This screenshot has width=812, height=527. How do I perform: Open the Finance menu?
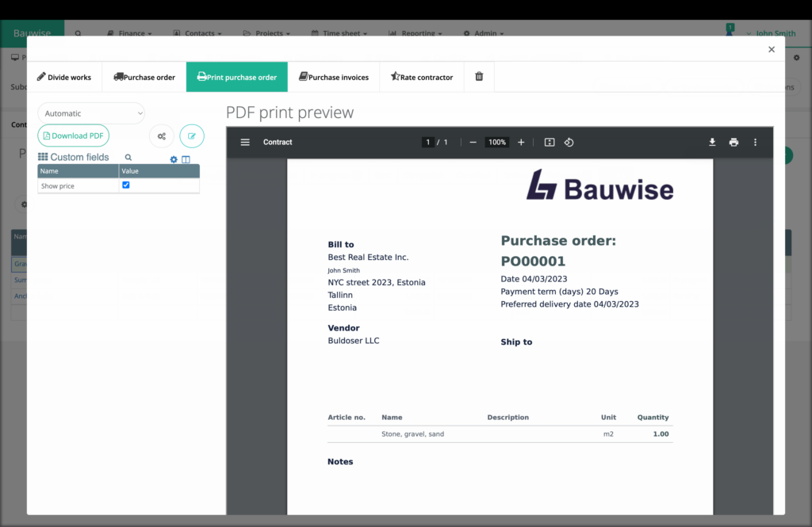click(129, 32)
